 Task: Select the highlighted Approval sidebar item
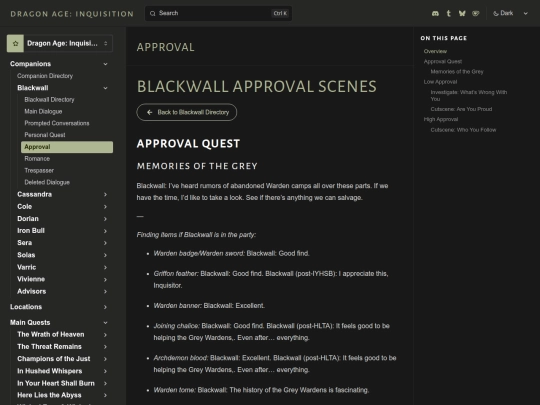(67, 147)
